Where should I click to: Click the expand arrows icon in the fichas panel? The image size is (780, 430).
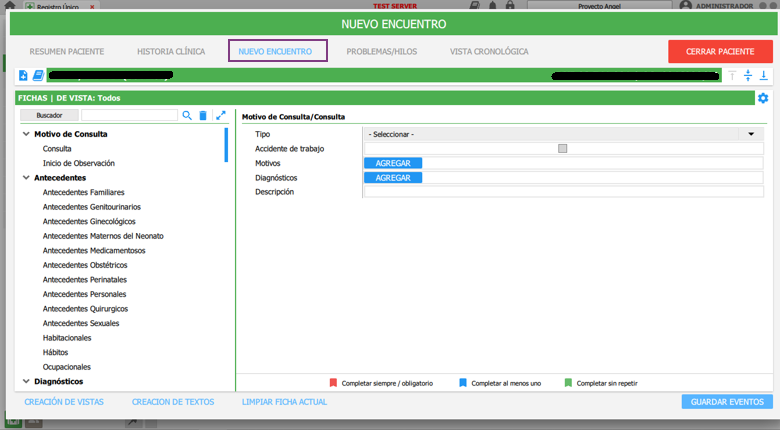tap(221, 115)
